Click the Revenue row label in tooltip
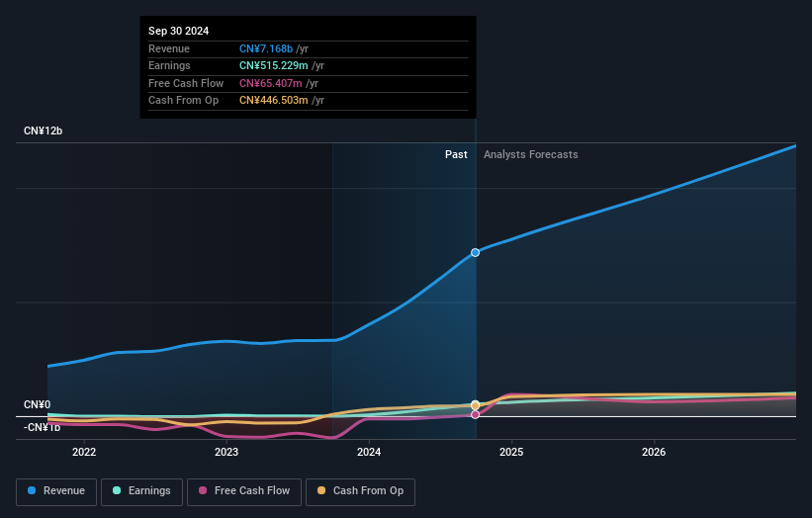Screen dimensions: 812x518 click(x=169, y=48)
